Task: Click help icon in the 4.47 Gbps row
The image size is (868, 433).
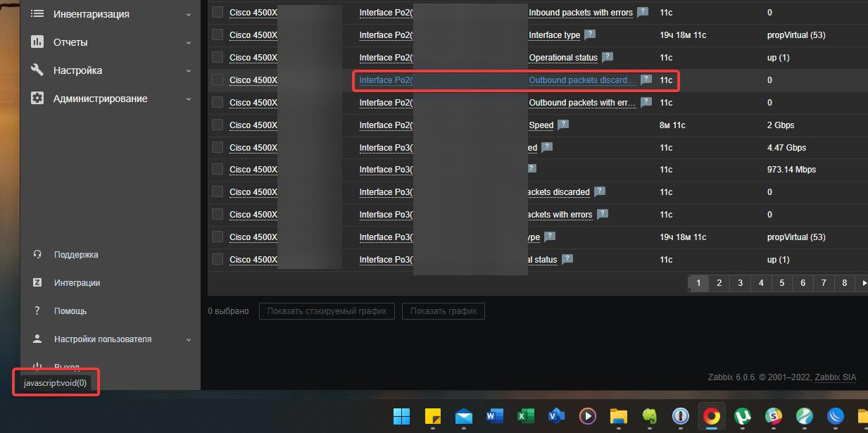Action: pyautogui.click(x=547, y=148)
